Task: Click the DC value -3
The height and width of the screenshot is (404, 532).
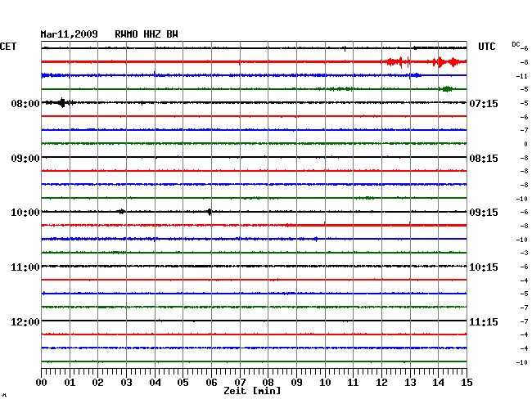Action: click(x=524, y=253)
